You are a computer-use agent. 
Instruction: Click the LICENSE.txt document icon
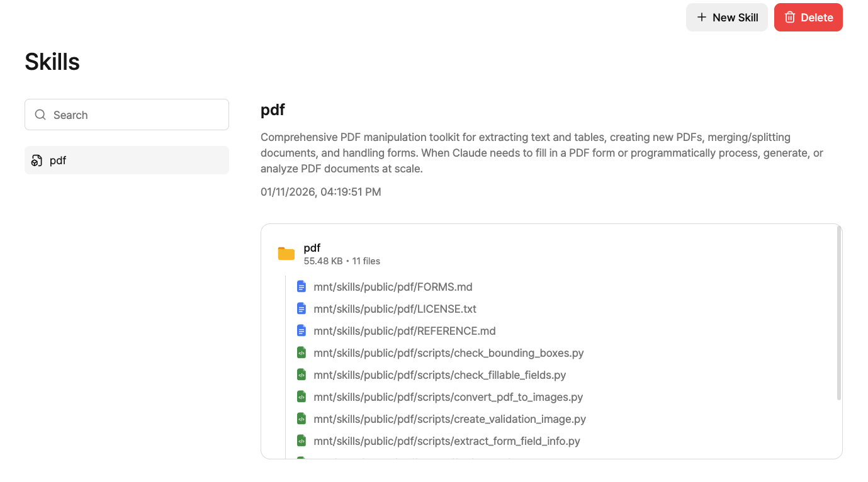coord(302,309)
